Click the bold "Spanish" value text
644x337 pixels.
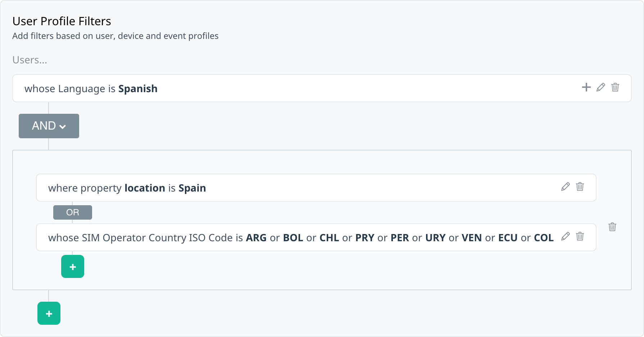[x=138, y=89]
